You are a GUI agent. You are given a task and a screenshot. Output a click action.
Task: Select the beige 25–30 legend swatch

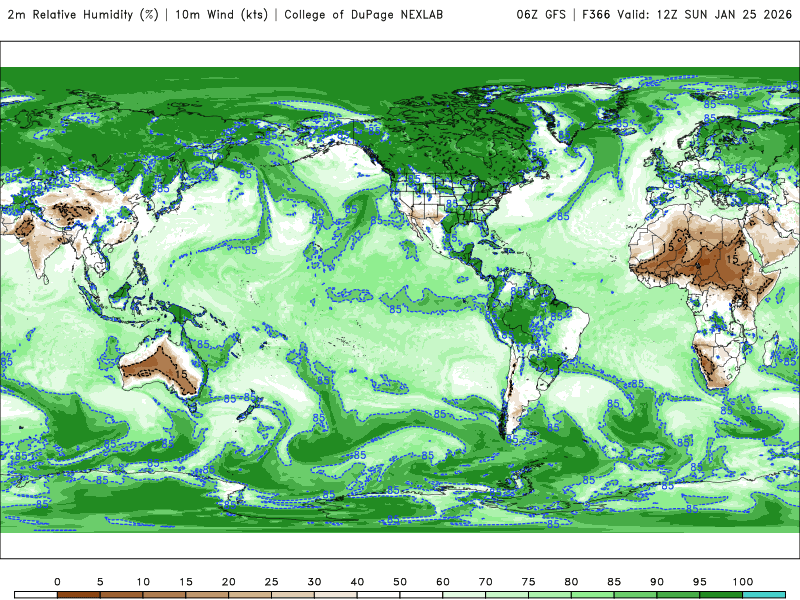(293, 595)
